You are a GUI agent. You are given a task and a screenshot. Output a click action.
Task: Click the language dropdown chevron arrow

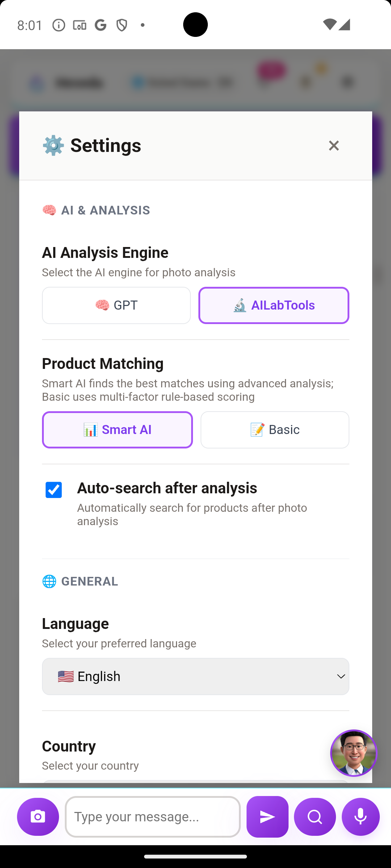click(341, 676)
